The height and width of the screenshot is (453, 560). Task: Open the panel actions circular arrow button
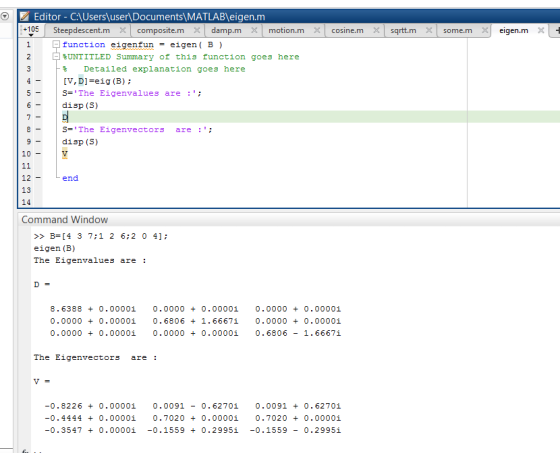pyautogui.click(x=5, y=16)
